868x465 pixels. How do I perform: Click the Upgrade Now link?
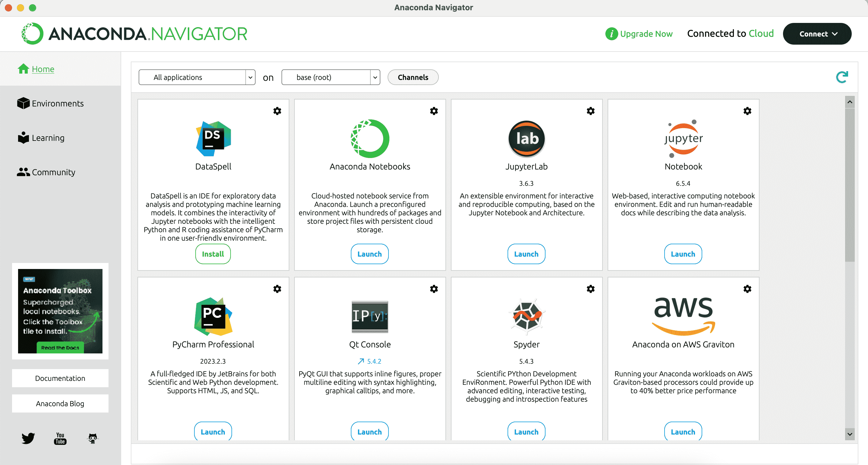pos(646,34)
